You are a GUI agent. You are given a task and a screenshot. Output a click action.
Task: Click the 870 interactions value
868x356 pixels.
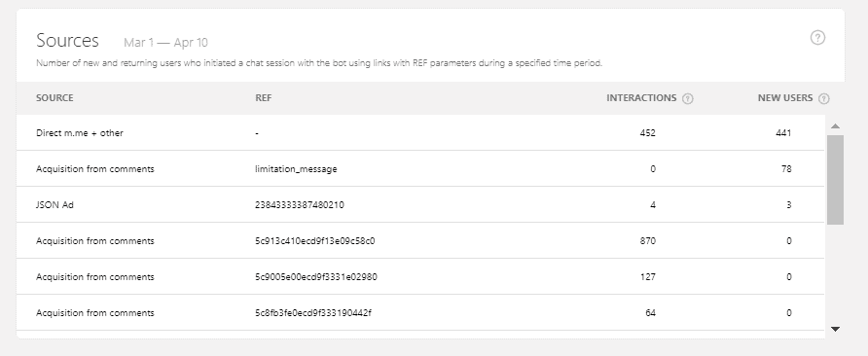click(x=648, y=241)
